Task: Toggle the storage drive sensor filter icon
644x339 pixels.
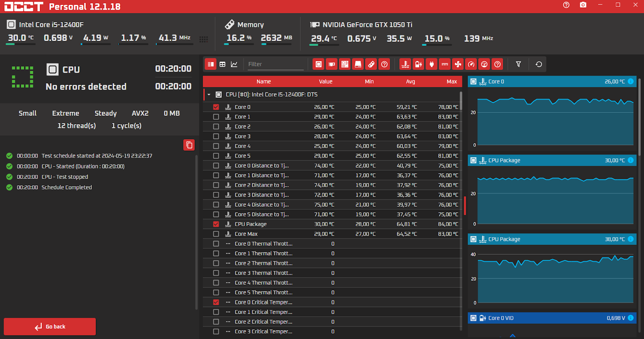Action: pos(358,64)
